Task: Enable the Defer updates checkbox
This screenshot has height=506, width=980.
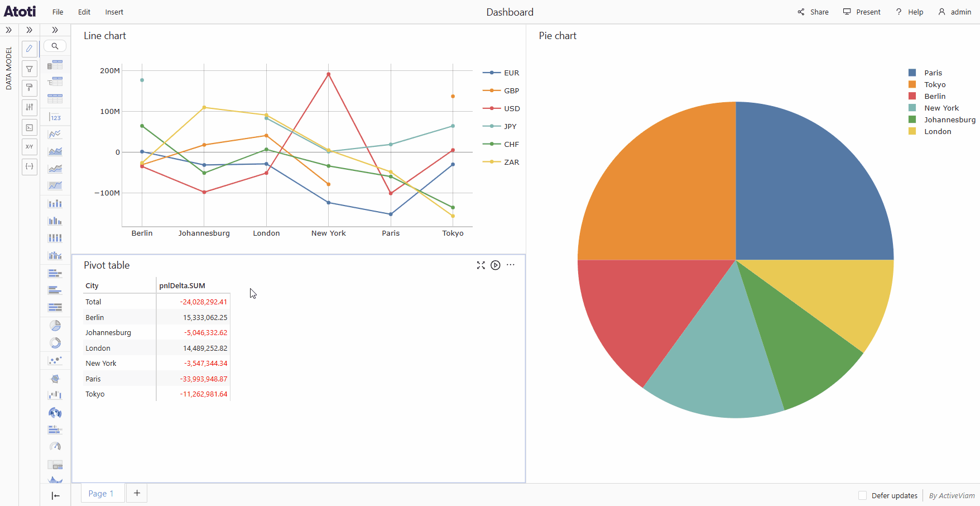Action: coord(863,495)
